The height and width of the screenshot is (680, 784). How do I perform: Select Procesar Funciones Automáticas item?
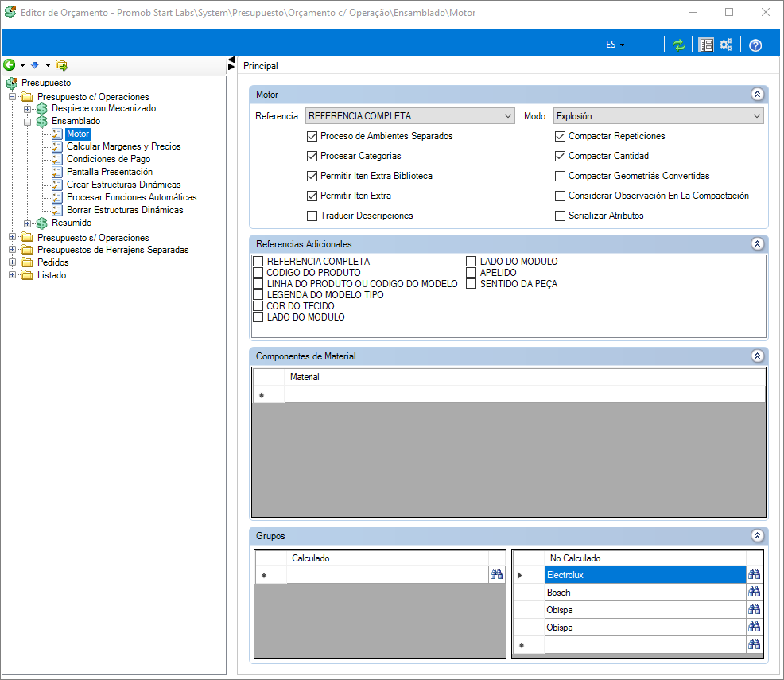click(131, 197)
